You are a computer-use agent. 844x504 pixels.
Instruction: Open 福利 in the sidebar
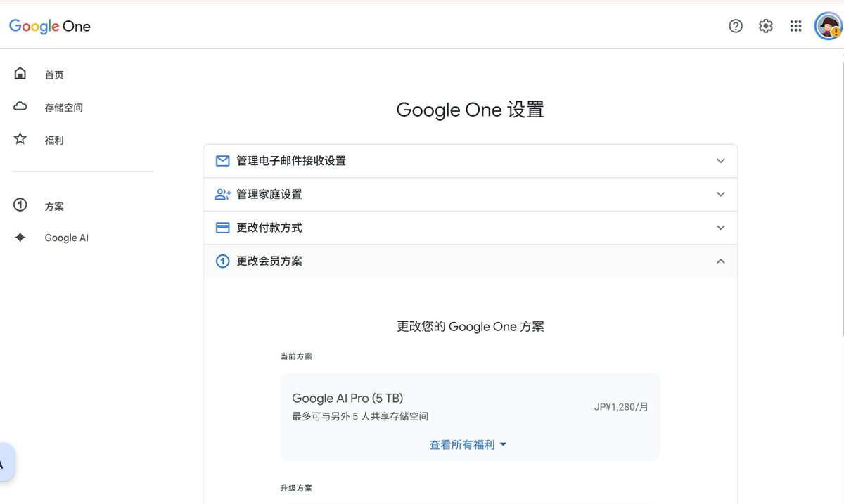pos(54,141)
